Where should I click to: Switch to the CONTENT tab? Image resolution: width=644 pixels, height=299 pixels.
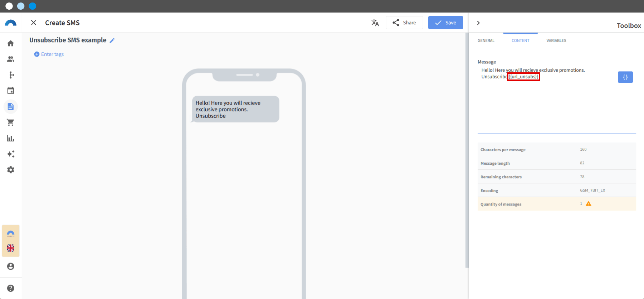[x=521, y=40]
